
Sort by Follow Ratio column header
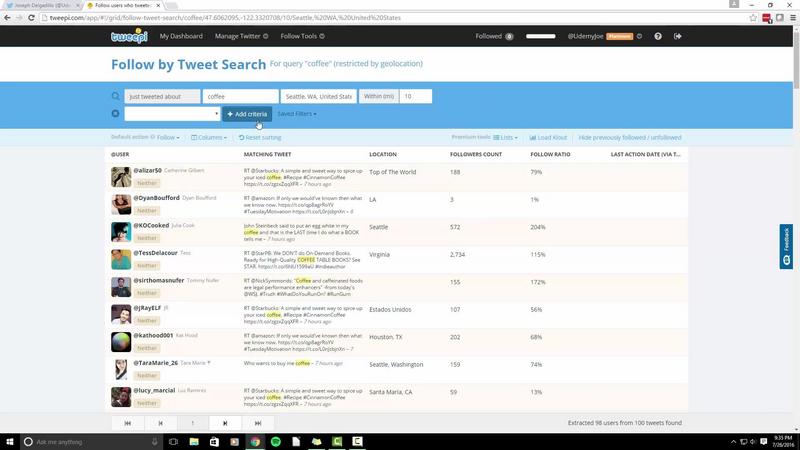click(x=550, y=154)
